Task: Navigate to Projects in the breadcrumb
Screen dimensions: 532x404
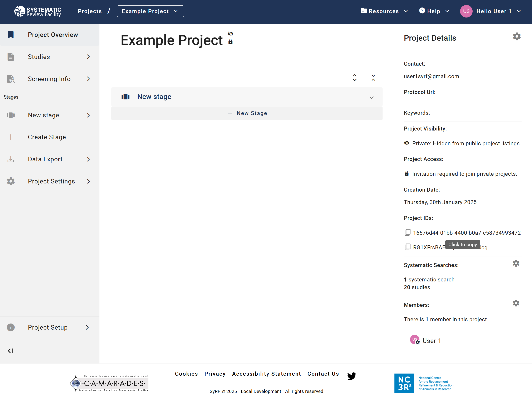Action: click(89, 11)
